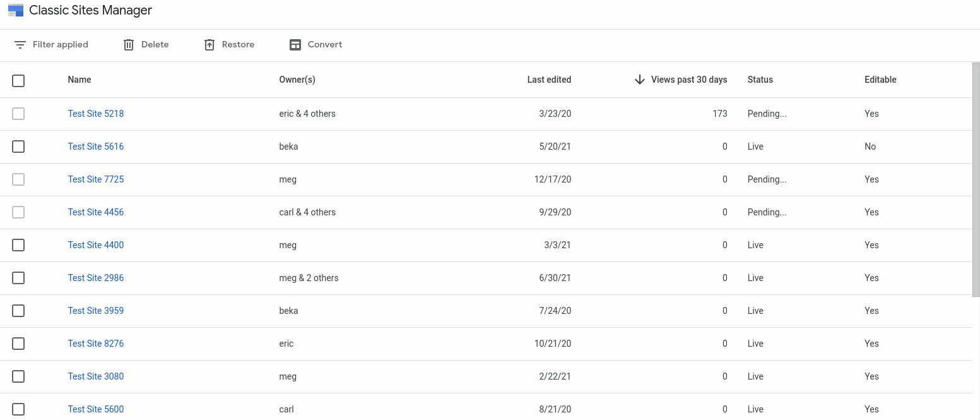The height and width of the screenshot is (420, 980).
Task: Open the Test Site 4400 link
Action: [96, 245]
